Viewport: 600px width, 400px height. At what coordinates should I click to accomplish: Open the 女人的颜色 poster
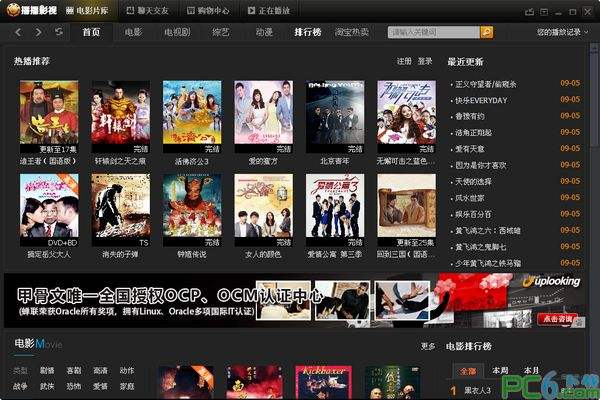point(264,210)
